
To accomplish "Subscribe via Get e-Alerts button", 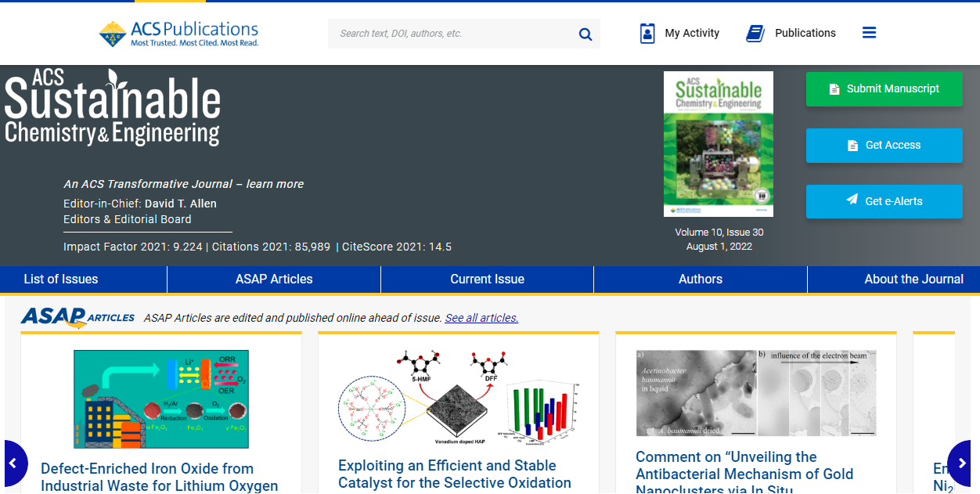I will (x=884, y=201).
